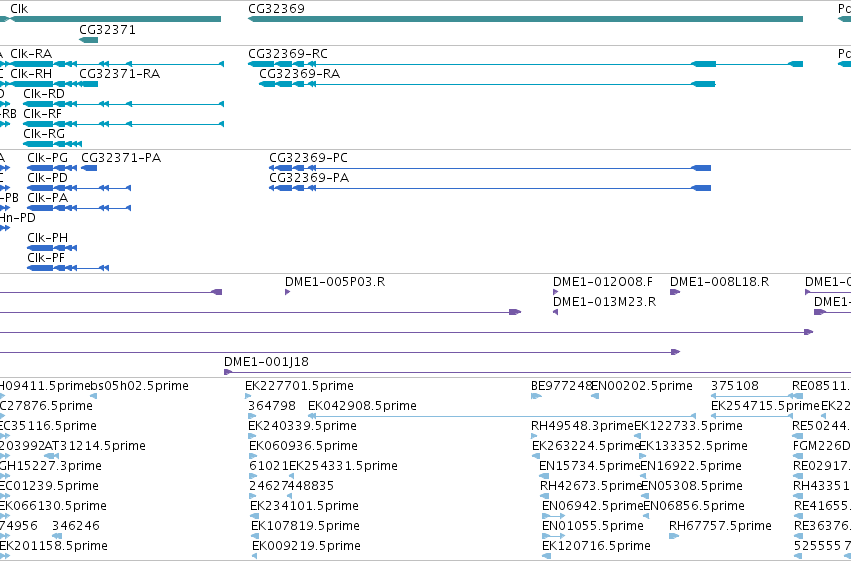
Task: Click the DME1-001J18 BAC label
Action: click(266, 362)
